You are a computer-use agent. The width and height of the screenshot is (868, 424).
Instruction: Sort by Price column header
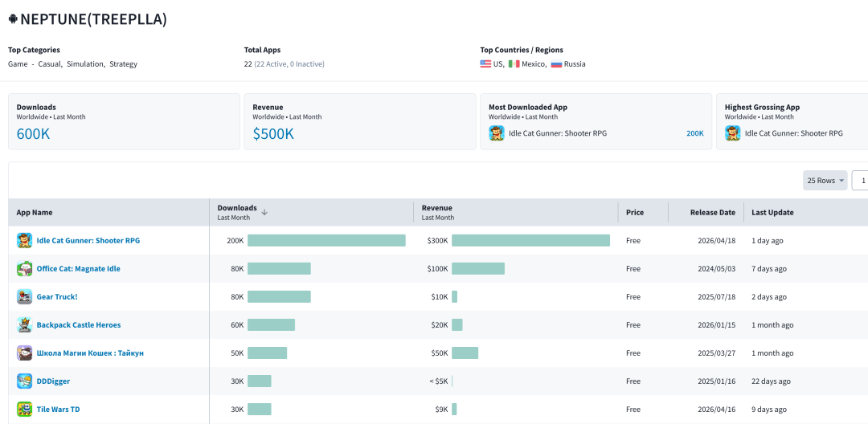tap(635, 212)
